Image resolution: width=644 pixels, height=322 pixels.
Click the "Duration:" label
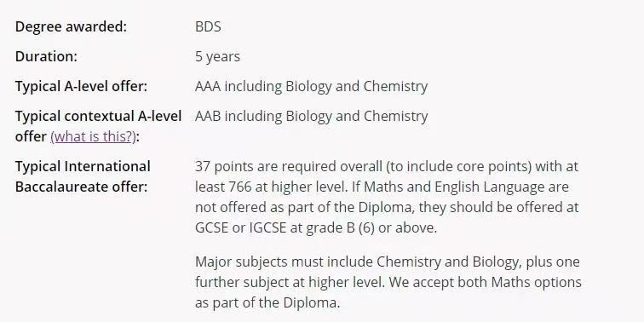(46, 57)
